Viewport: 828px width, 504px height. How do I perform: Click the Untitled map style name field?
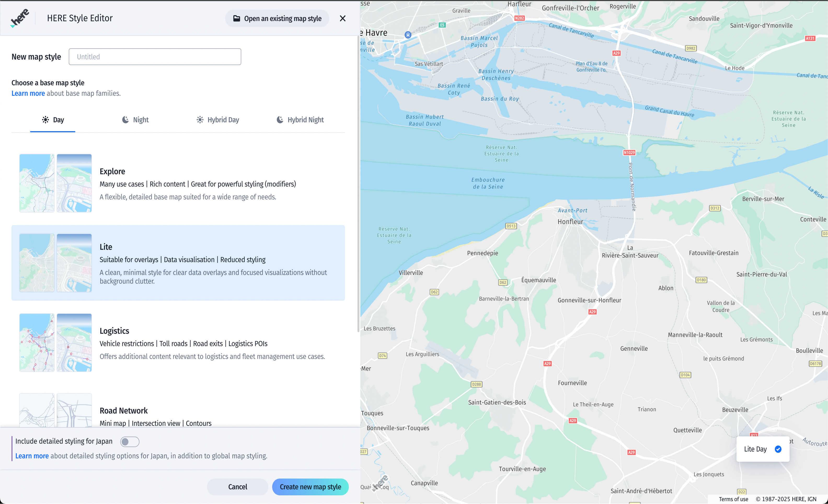[154, 57]
